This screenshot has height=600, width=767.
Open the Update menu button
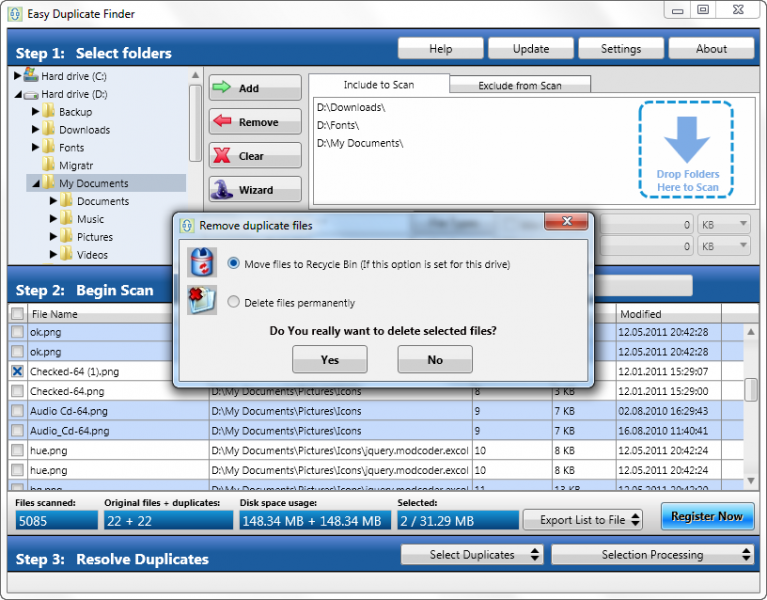tap(531, 48)
